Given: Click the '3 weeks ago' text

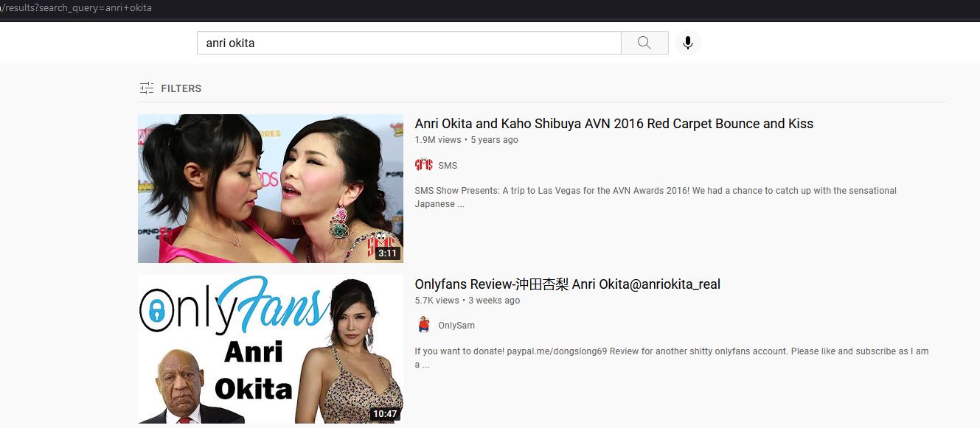Looking at the screenshot, I should (494, 301).
